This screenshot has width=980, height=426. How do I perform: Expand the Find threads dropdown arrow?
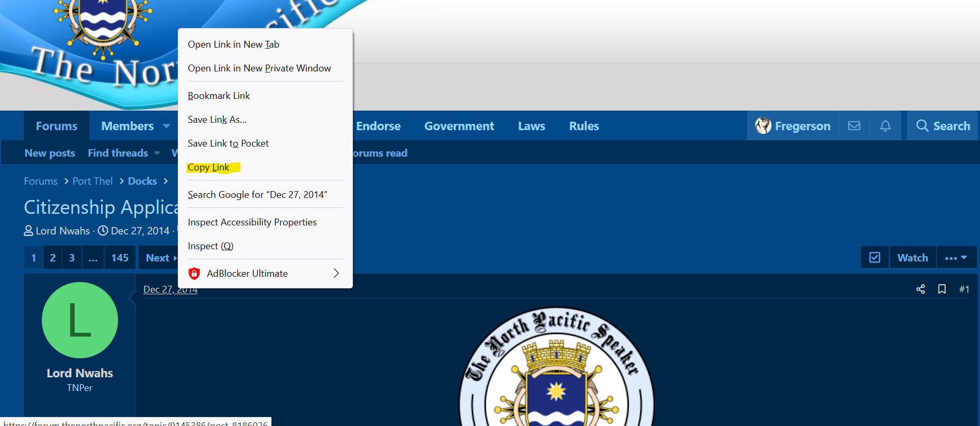[x=157, y=153]
